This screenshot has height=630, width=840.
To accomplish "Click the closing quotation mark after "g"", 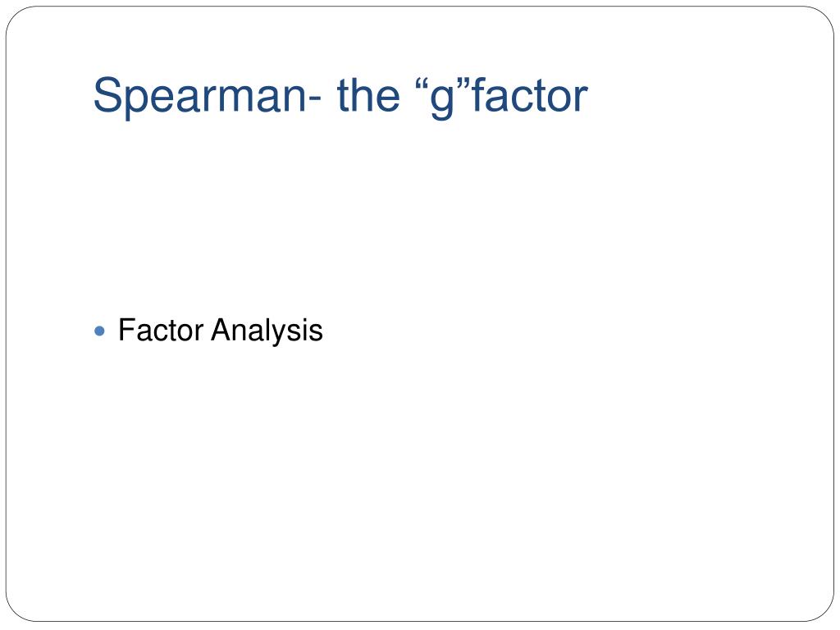I will click(463, 83).
